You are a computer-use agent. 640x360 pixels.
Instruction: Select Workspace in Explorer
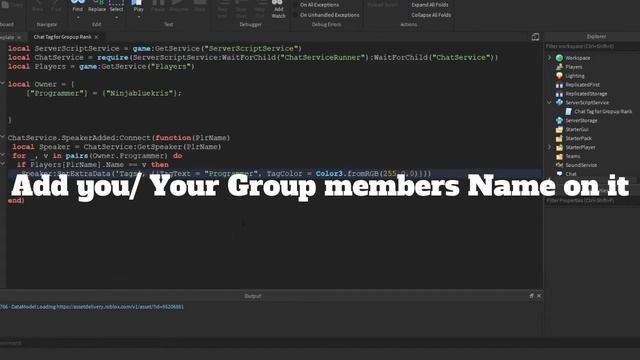pyautogui.click(x=578, y=58)
